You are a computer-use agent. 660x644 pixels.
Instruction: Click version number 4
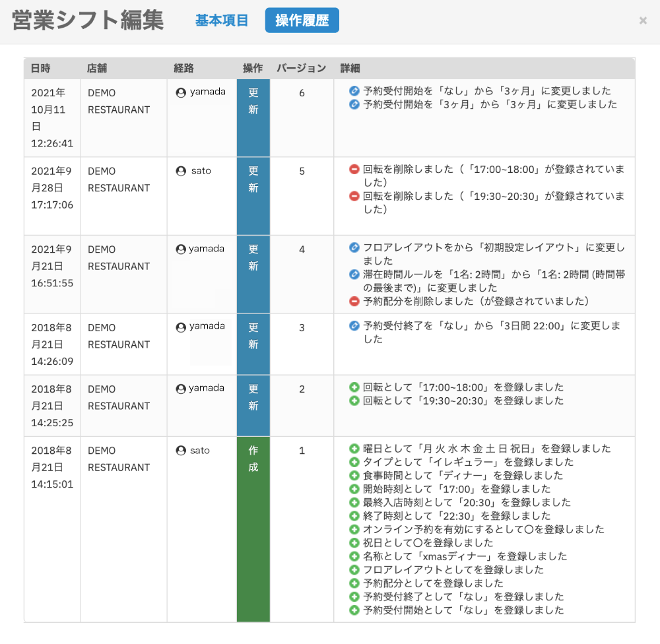tap(302, 249)
